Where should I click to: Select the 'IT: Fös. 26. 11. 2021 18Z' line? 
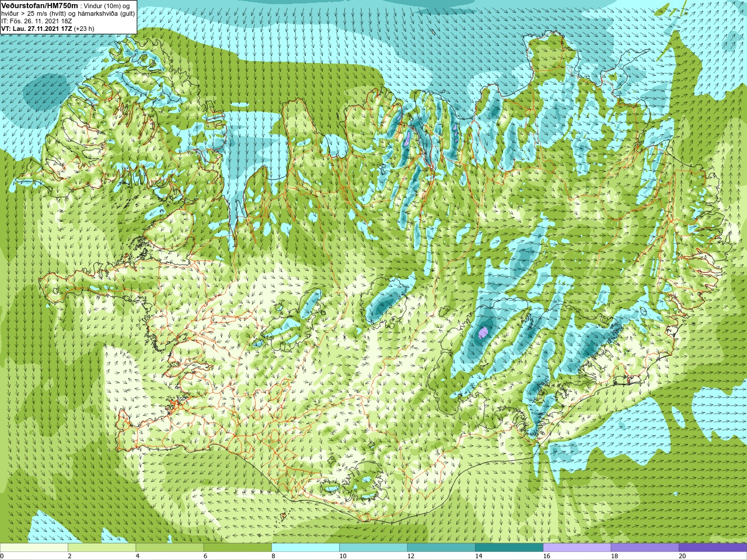(37, 21)
